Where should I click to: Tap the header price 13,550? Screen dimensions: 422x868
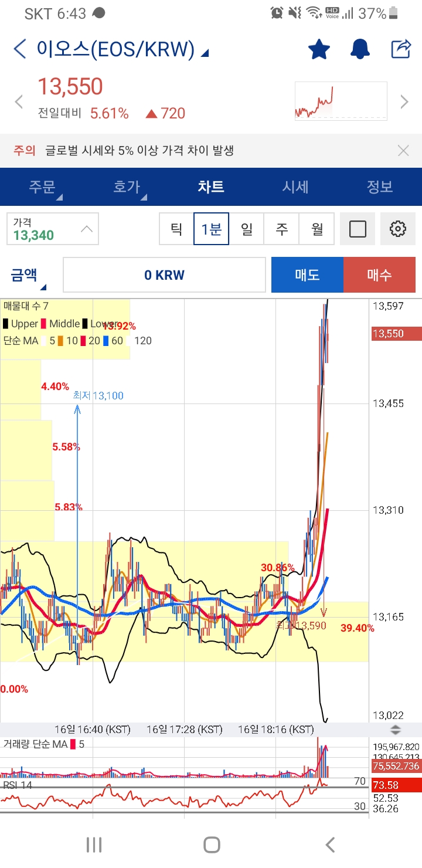70,87
